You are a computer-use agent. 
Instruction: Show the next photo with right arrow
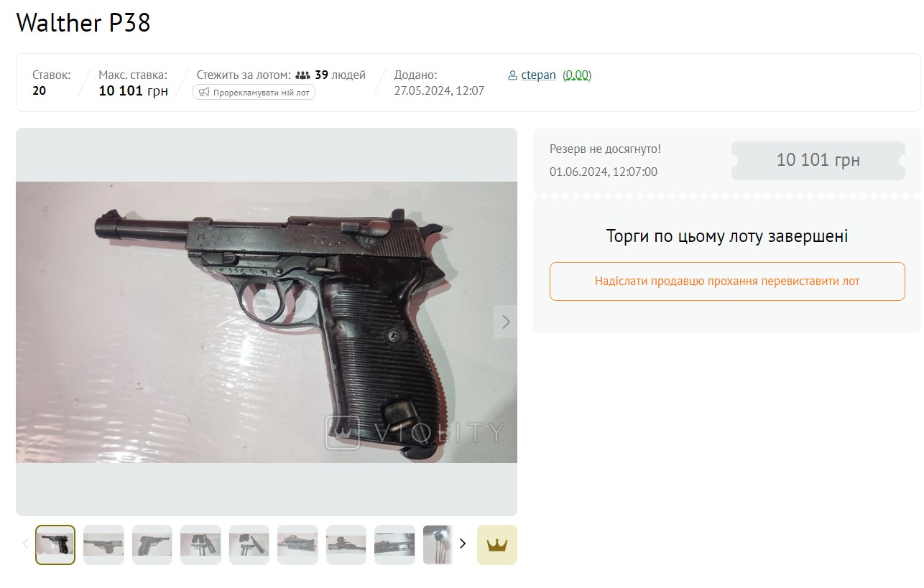[x=506, y=322]
